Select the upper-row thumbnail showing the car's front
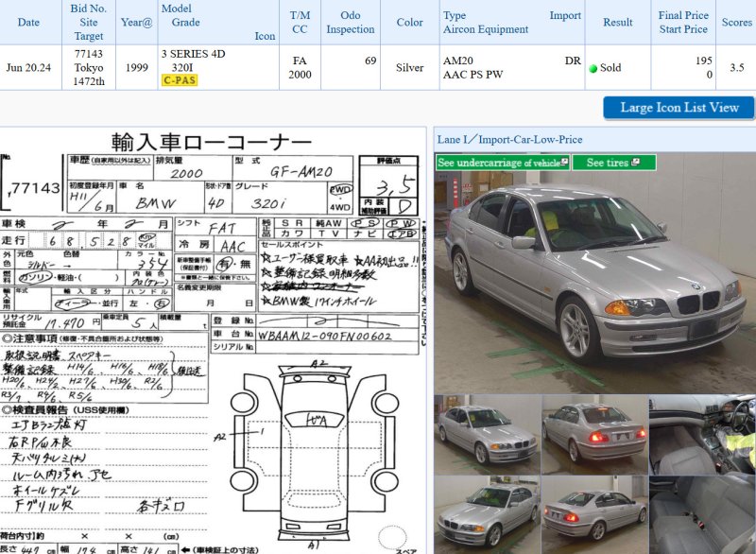 pos(487,435)
